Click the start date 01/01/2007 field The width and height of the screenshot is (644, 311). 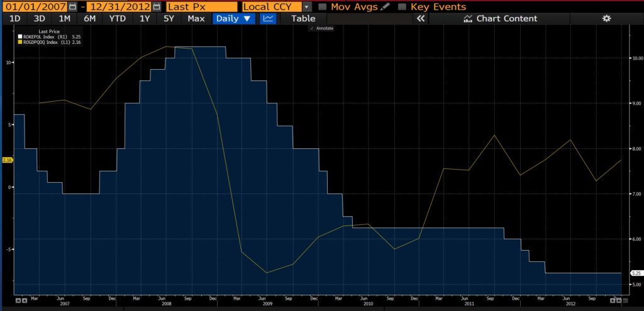[33, 7]
